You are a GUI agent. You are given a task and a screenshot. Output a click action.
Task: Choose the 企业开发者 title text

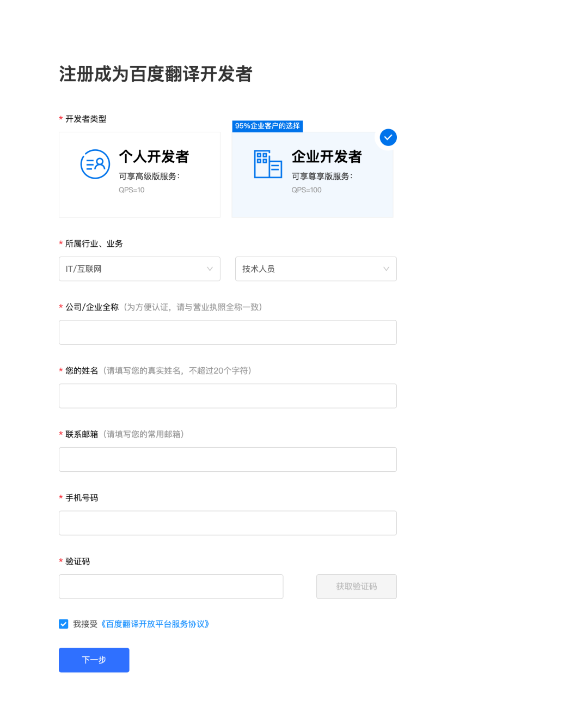pyautogui.click(x=327, y=157)
